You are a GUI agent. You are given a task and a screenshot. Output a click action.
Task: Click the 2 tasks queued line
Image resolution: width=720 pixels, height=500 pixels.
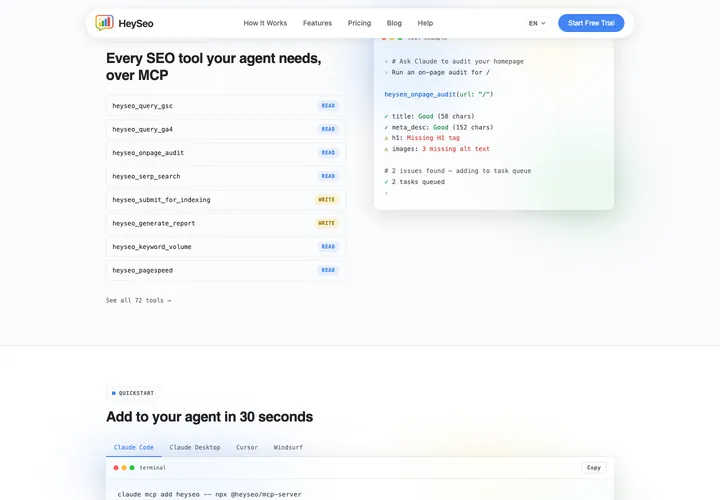tap(415, 182)
